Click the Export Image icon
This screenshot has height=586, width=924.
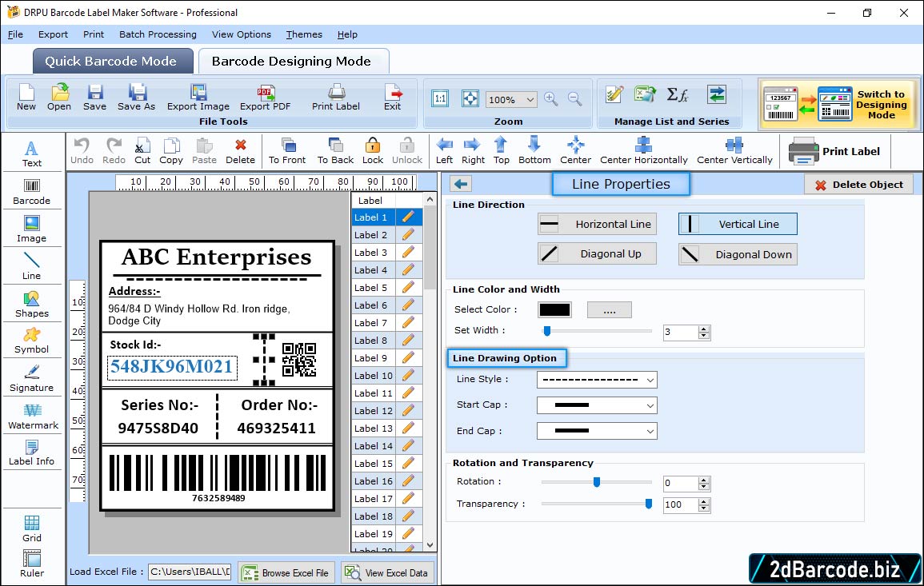point(198,98)
